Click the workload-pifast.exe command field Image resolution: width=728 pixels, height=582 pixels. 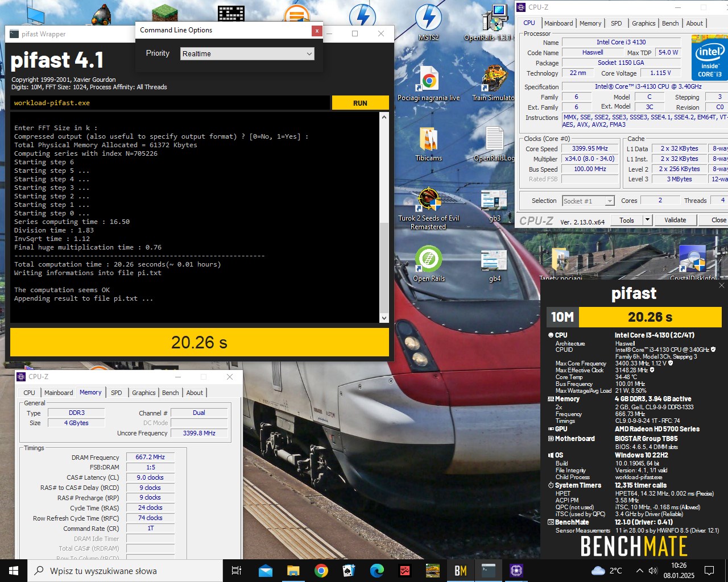(170, 103)
